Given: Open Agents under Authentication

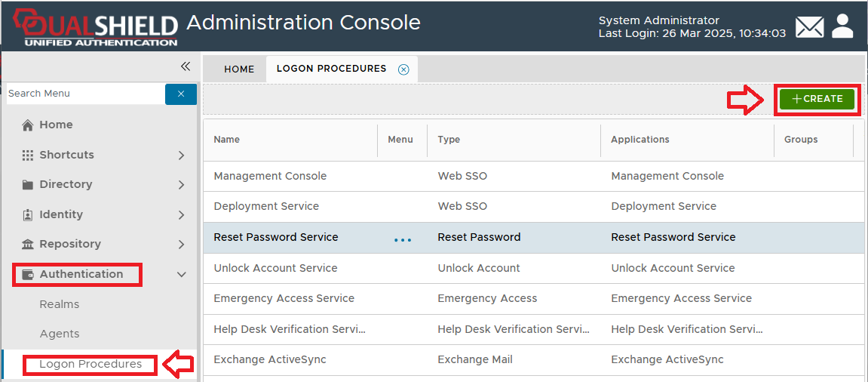Looking at the screenshot, I should [x=60, y=334].
